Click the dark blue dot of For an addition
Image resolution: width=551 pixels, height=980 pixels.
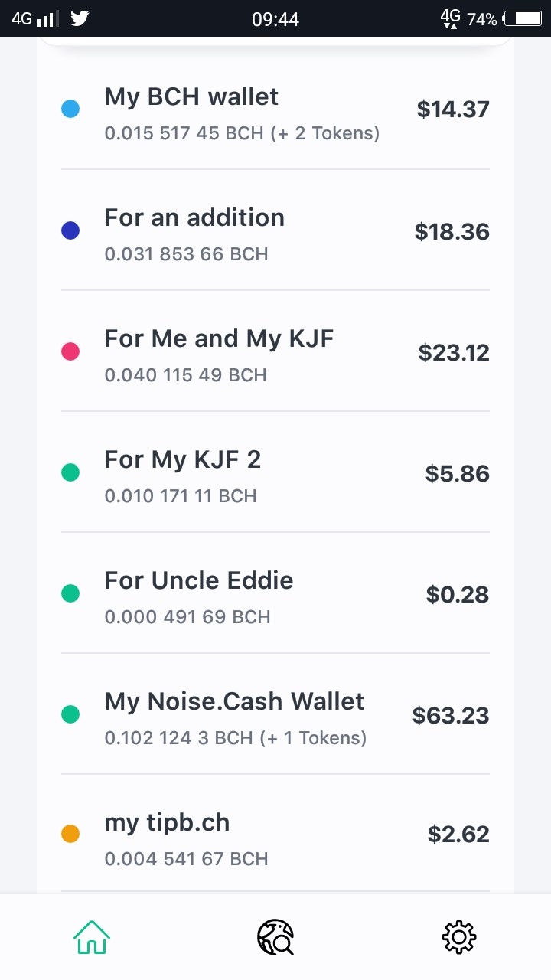(70, 230)
